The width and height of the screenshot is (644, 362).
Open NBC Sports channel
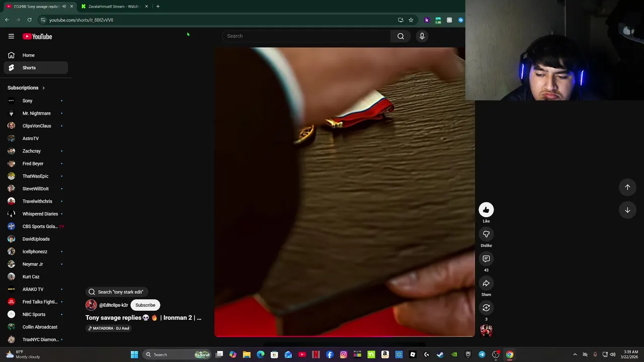[x=36, y=314]
